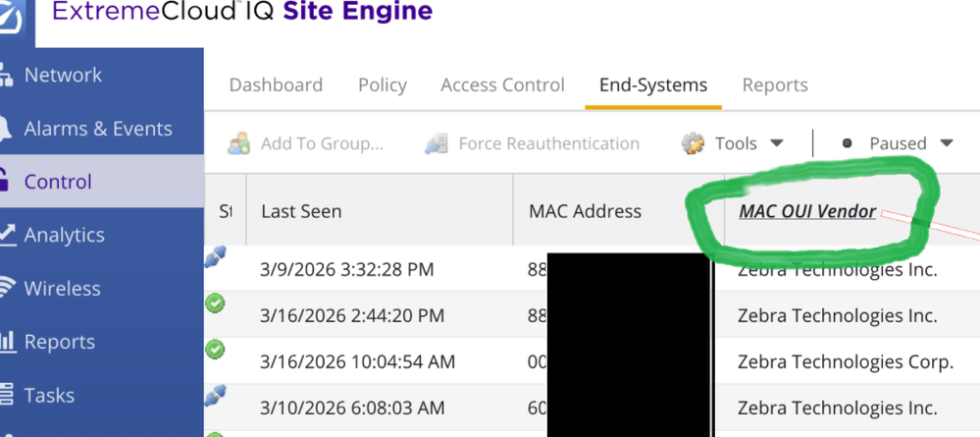Open the Paused refresh dropdown arrow
Screen dimensions: 980x437
(x=947, y=143)
